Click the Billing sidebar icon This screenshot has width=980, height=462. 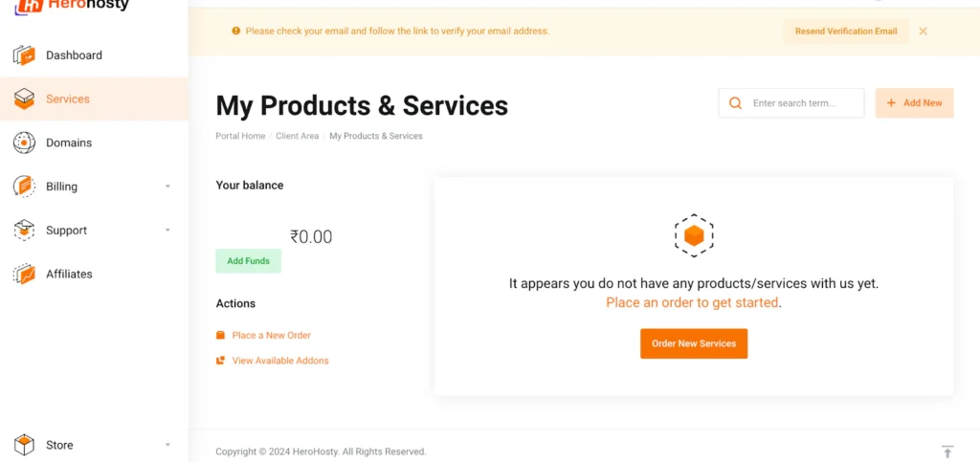click(24, 187)
